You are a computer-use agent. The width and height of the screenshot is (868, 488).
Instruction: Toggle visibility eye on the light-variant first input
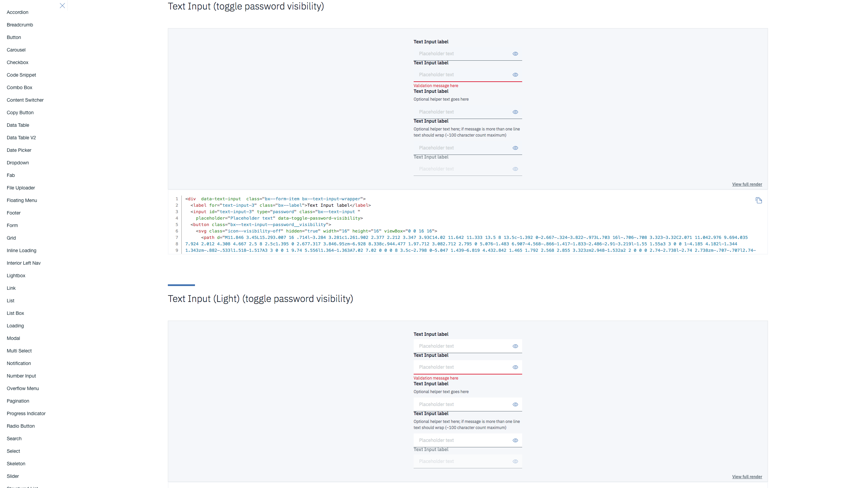pos(515,346)
